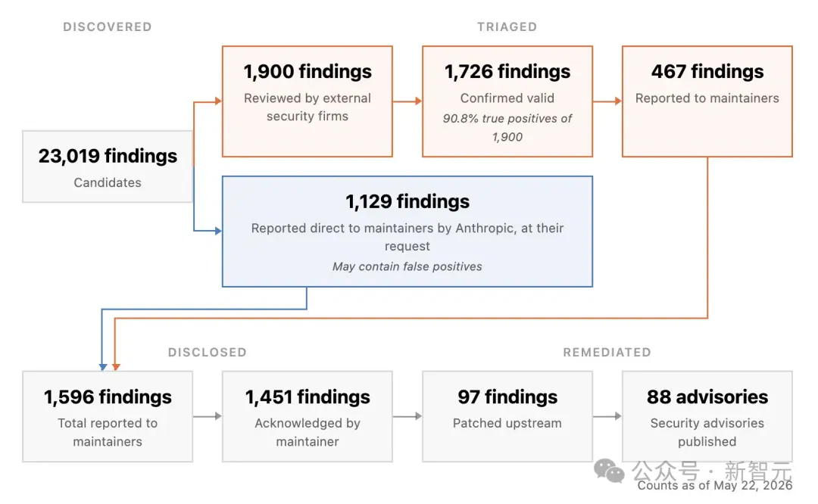Image resolution: width=818 pixels, height=504 pixels.
Task: Click the REMEDIATED section heading
Action: (607, 353)
